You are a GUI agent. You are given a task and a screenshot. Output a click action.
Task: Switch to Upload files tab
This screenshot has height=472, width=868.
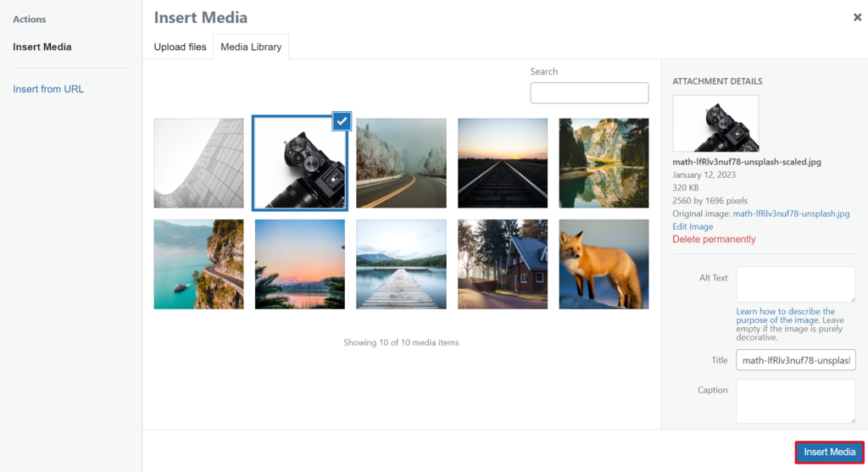point(180,47)
